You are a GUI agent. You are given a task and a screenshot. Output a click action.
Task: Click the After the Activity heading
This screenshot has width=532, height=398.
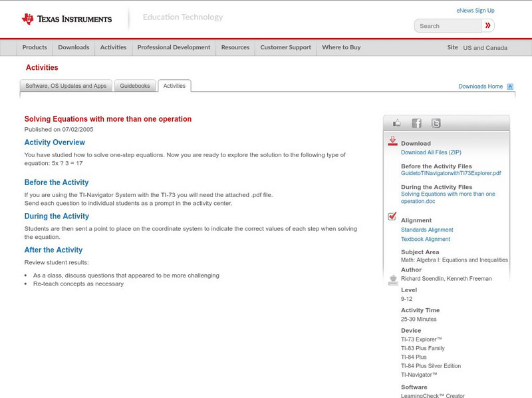(53, 250)
